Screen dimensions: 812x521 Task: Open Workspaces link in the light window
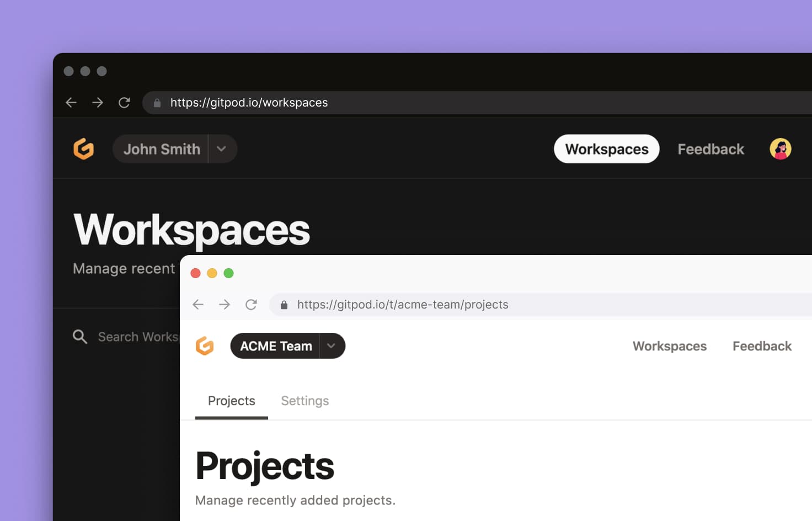pyautogui.click(x=669, y=346)
